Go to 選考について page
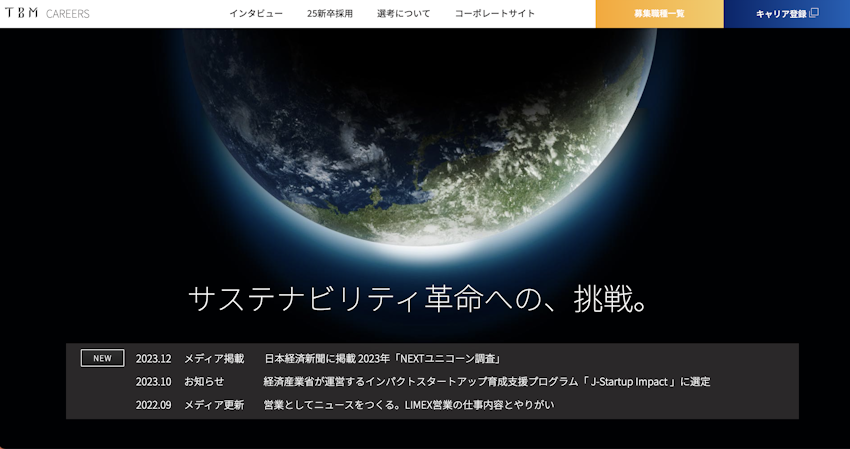The width and height of the screenshot is (850, 449). (404, 14)
